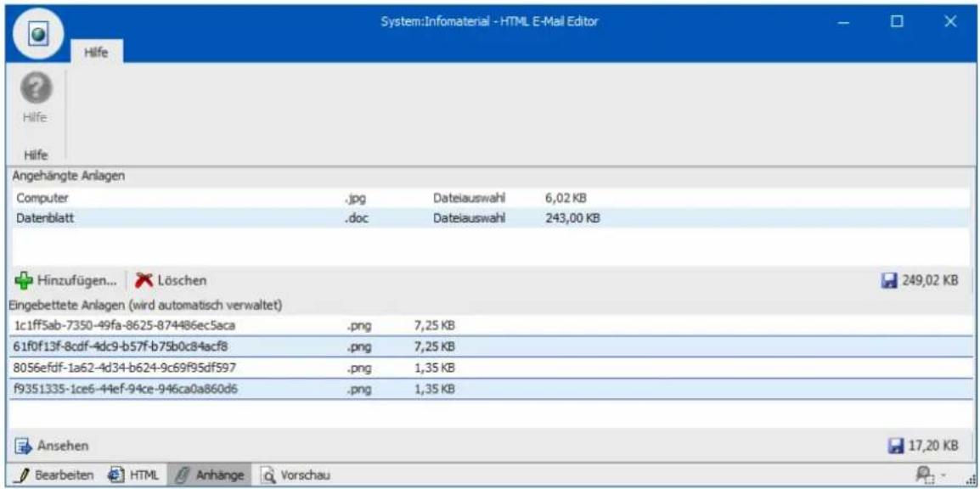Click Dateiauswahl in the Datenblatt row
980x489 pixels.
pos(469,218)
